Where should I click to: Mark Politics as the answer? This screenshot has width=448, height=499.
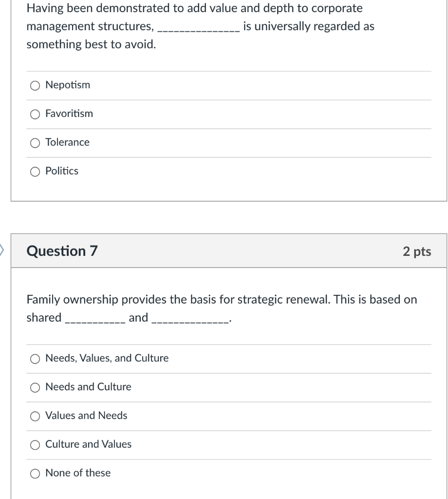coord(35,172)
